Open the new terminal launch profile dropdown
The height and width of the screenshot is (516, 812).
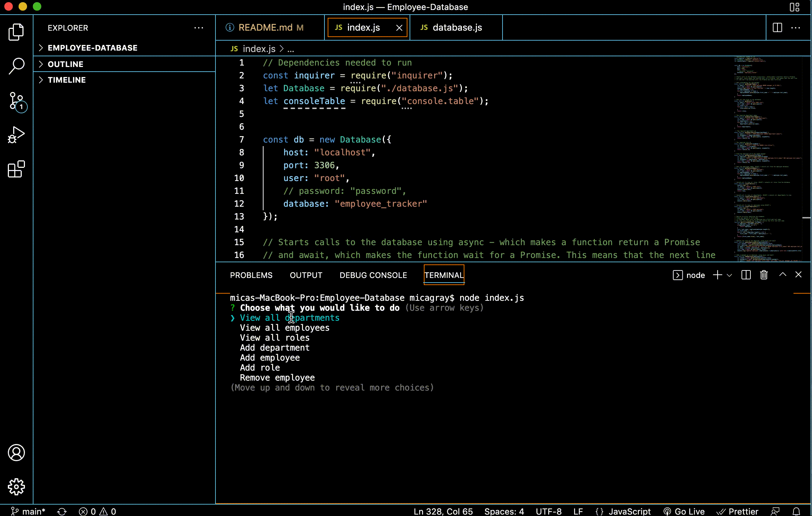pyautogui.click(x=729, y=275)
